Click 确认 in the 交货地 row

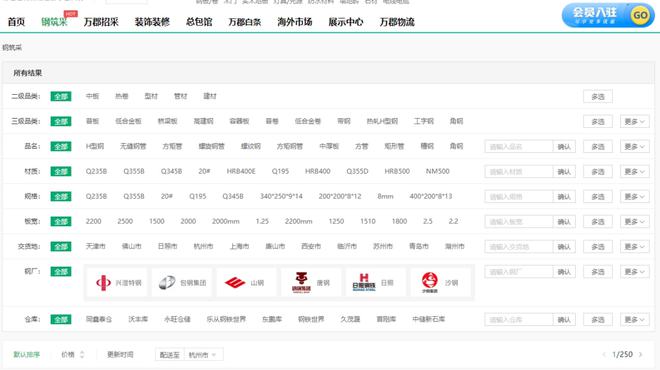point(564,247)
